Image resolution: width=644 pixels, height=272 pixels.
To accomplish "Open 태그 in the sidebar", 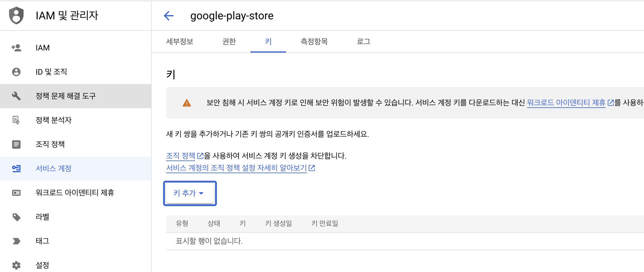I will click(x=76, y=241).
